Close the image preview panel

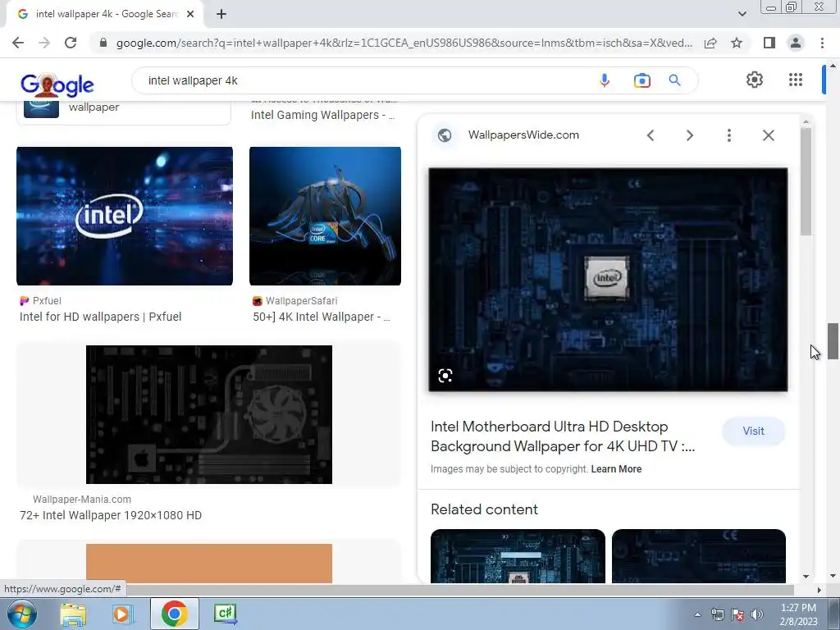tap(768, 135)
